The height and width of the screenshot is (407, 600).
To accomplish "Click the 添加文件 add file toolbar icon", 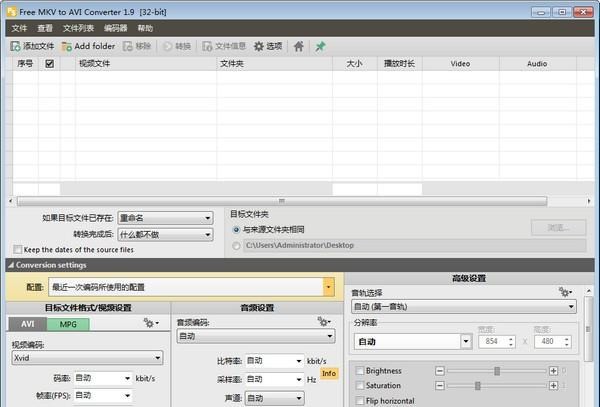I will [15, 46].
